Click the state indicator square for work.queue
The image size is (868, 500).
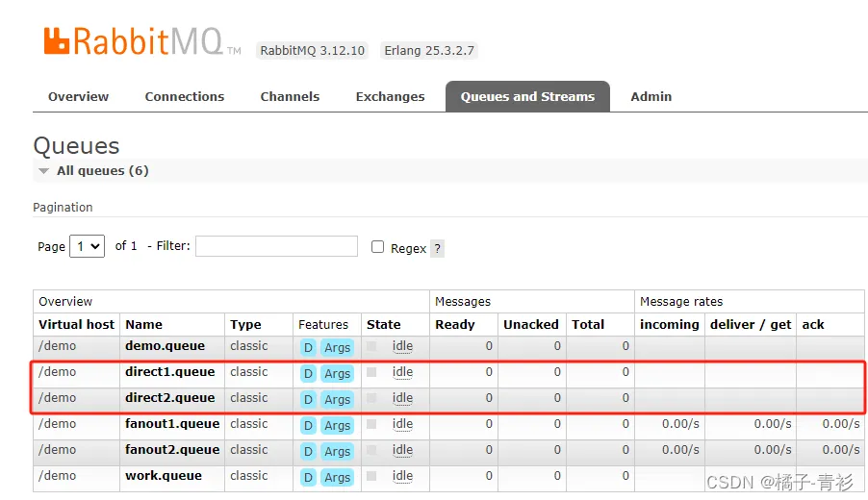tap(371, 476)
